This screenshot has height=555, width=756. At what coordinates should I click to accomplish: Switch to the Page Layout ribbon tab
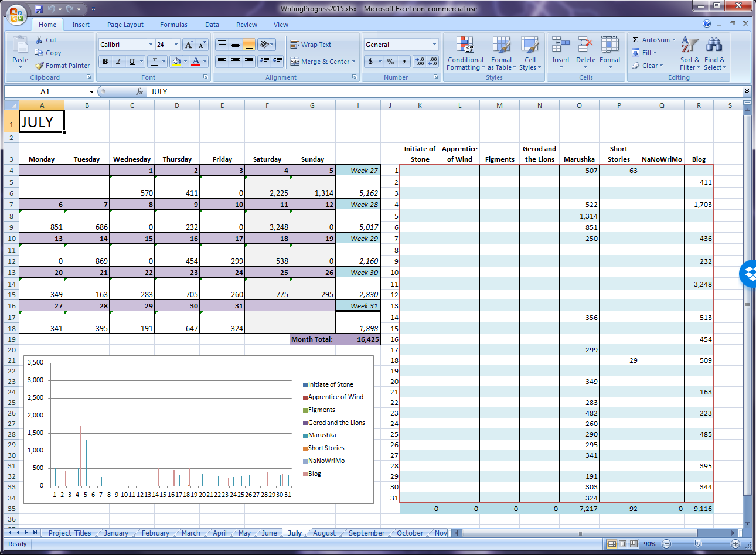pos(125,25)
